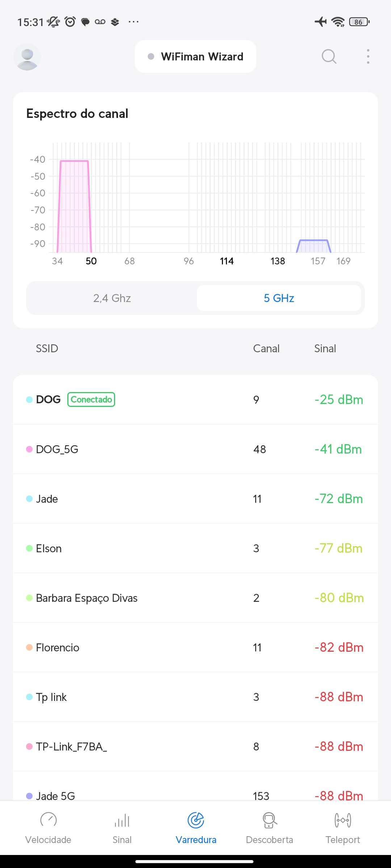Sort networks by Sinal column header
This screenshot has height=868, width=391.
click(x=325, y=349)
